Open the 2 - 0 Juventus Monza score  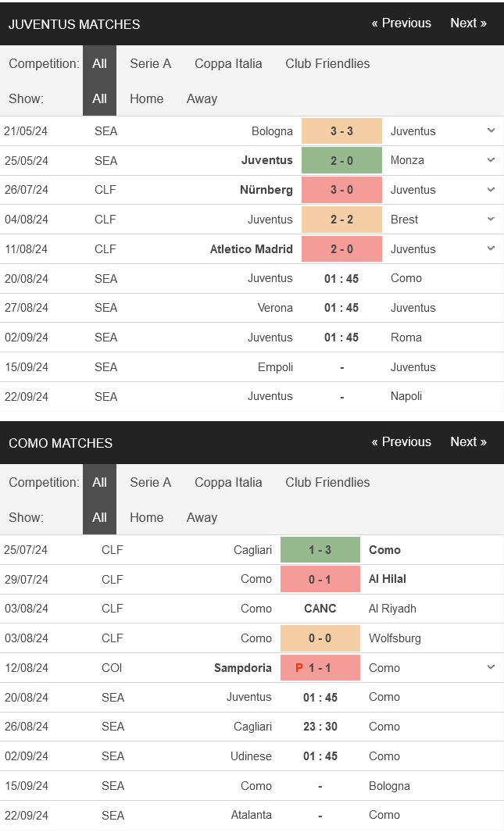coord(342,160)
